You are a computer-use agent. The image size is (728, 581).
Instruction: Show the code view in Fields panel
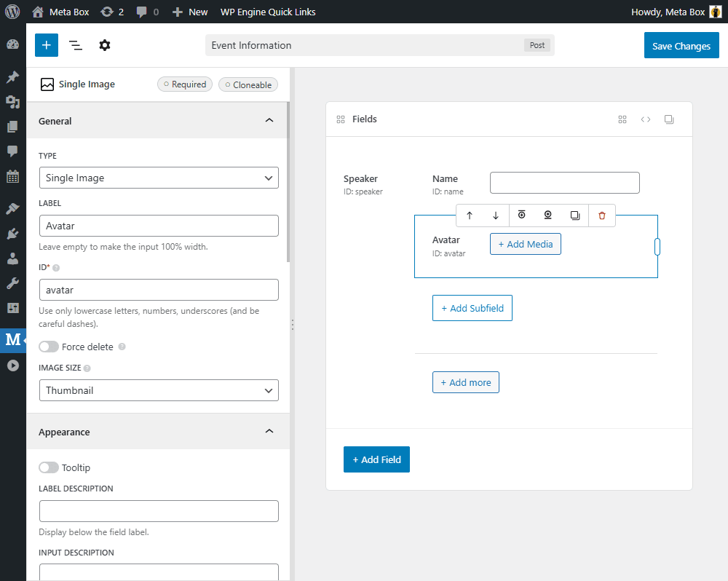(x=646, y=119)
